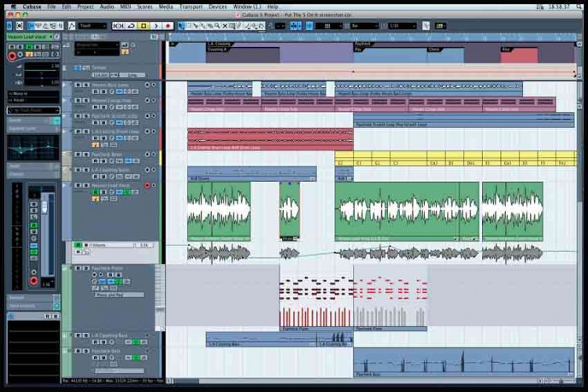
Task: Click the timeline ruler above arranger track
Action: pyautogui.click(x=372, y=37)
